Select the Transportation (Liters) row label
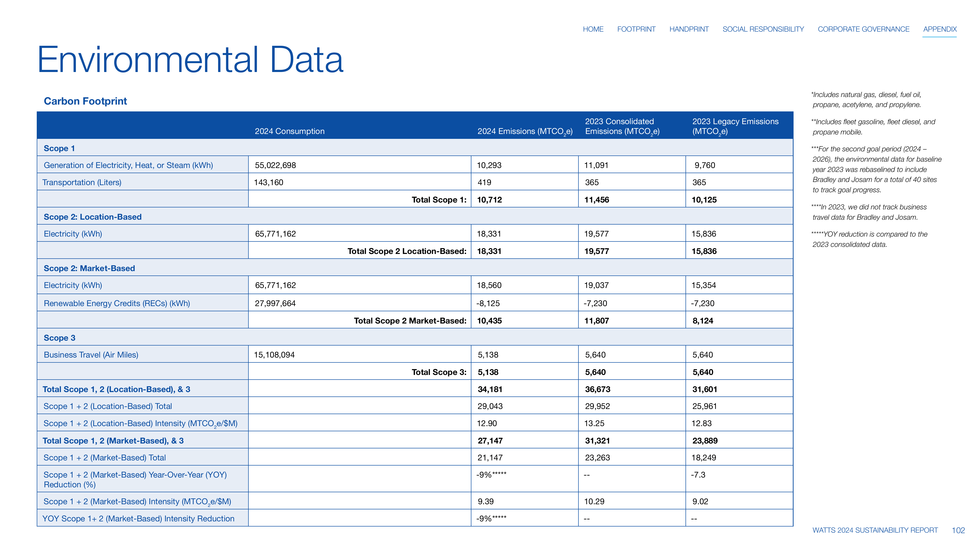The height and width of the screenshot is (551, 980). click(82, 182)
